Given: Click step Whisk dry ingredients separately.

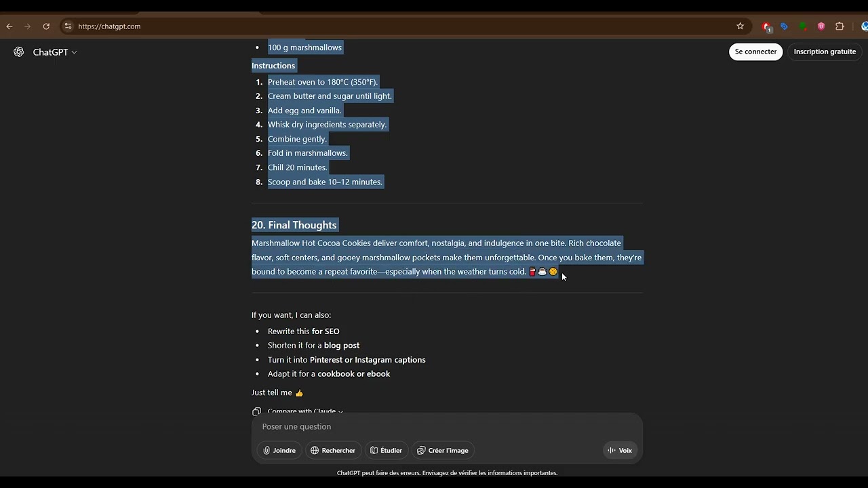Looking at the screenshot, I should 327,125.
